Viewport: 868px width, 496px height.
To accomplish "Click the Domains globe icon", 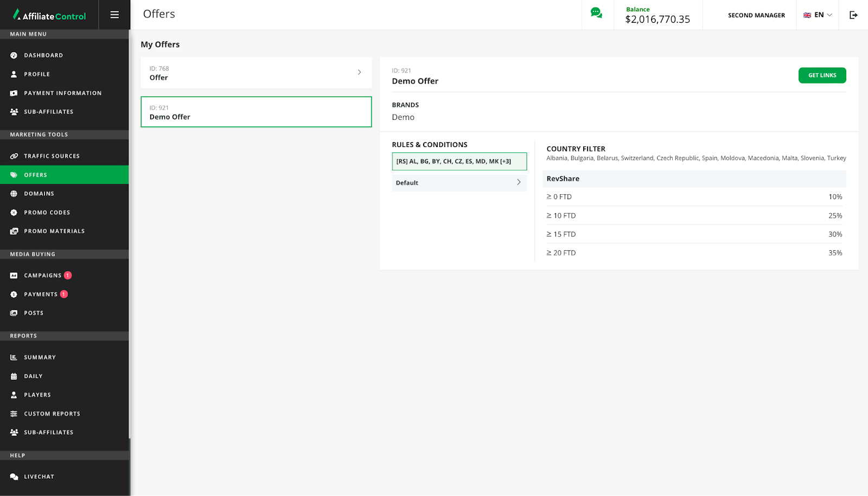I will pos(14,194).
